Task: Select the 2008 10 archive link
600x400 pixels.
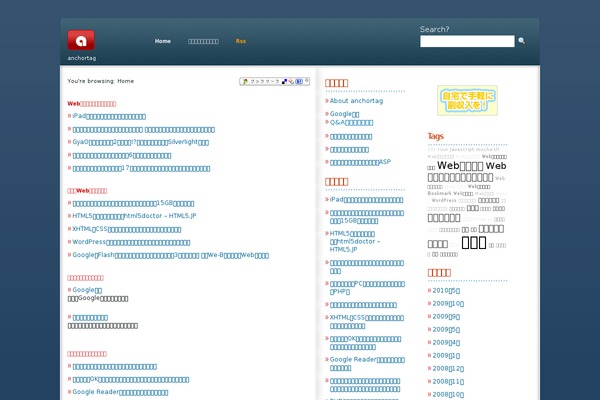Action: coord(448,395)
